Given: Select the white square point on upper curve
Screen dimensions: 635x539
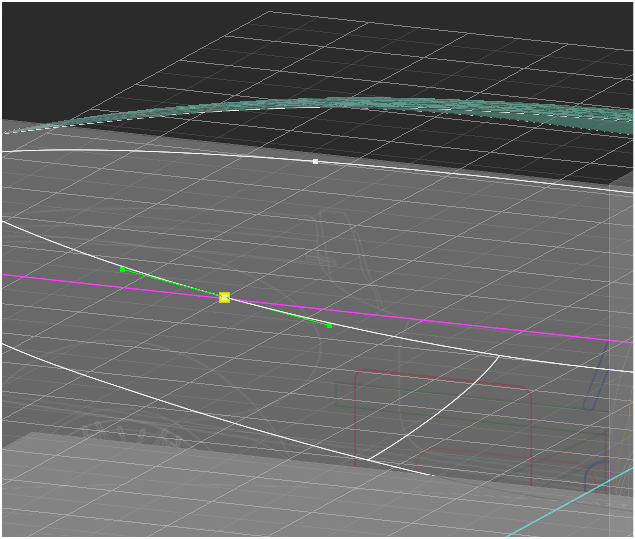Looking at the screenshot, I should click(315, 161).
